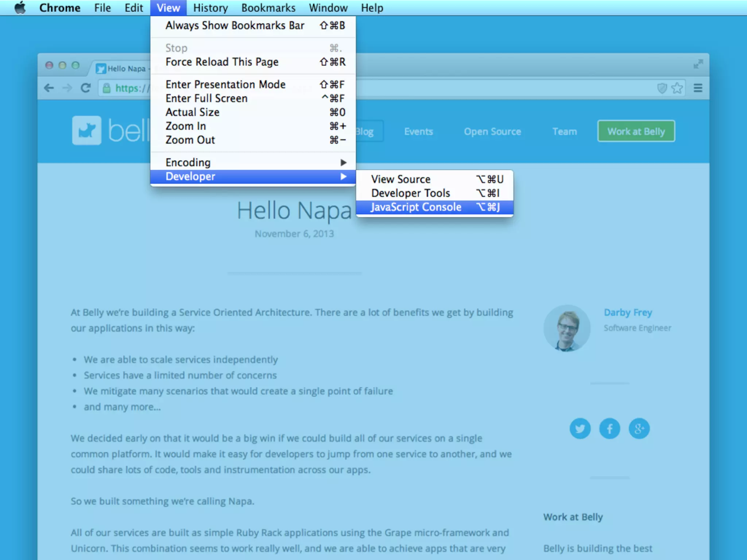Select Actual Size menu item
Viewport: 747px width, 560px height.
[253, 112]
